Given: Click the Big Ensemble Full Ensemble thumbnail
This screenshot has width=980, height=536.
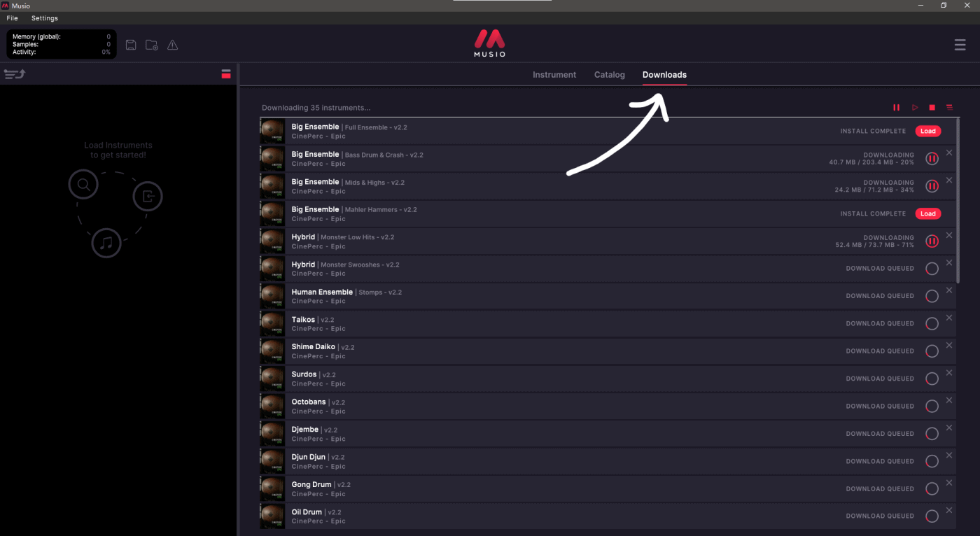Looking at the screenshot, I should pos(272,131).
